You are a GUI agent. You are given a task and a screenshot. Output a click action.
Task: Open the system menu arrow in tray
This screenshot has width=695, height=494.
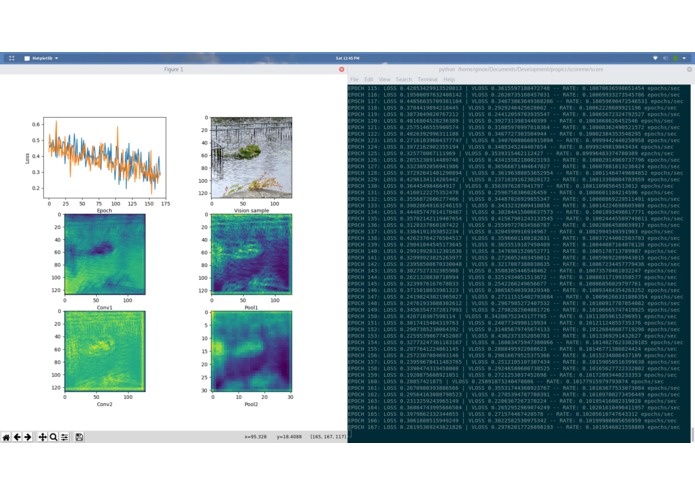coord(684,58)
